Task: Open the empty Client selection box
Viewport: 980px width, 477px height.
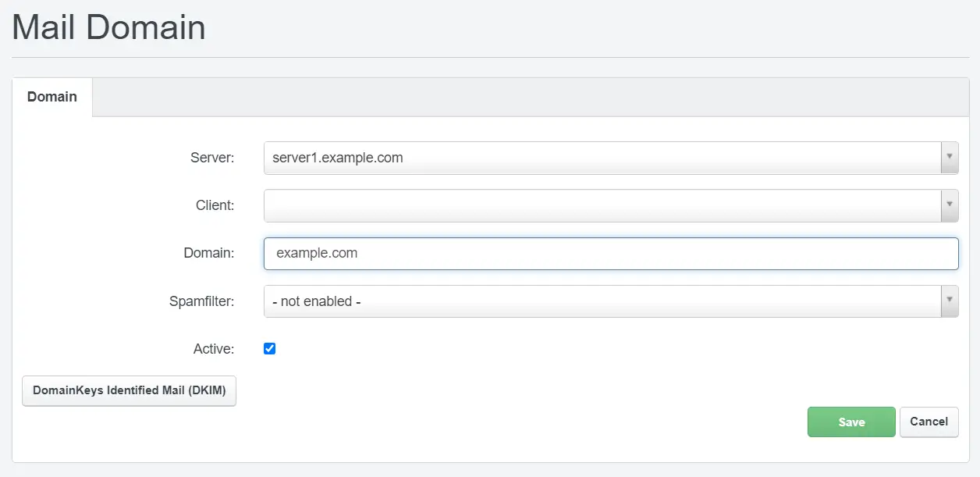Action: click(x=602, y=205)
